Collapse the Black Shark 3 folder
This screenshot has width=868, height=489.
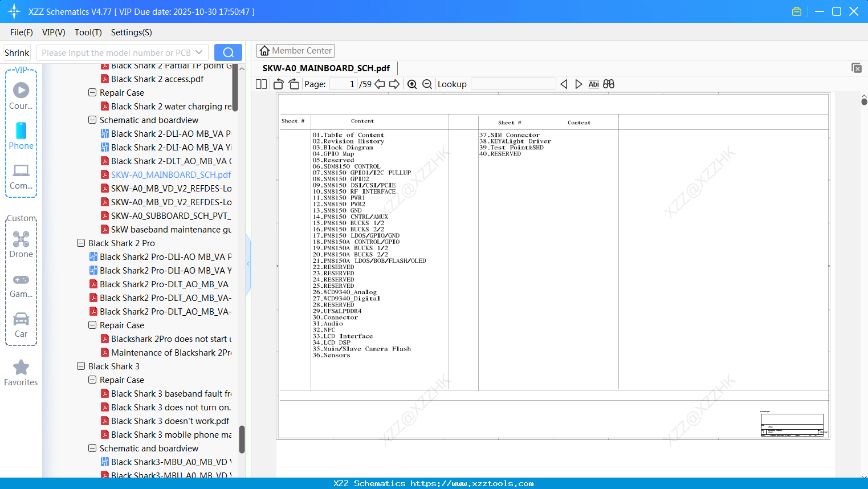tap(81, 366)
